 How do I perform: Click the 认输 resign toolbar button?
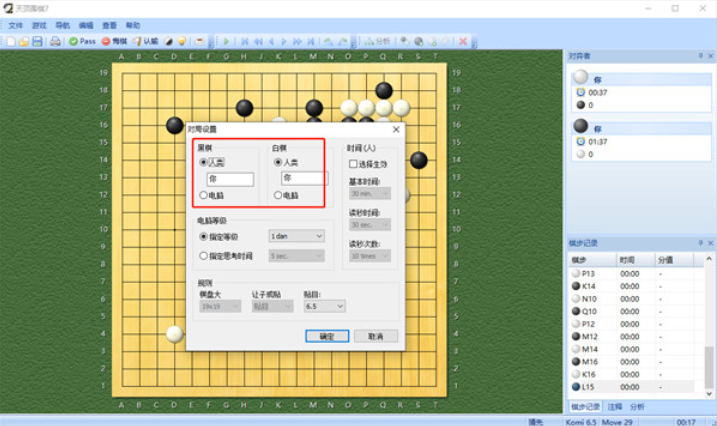pyautogui.click(x=146, y=41)
